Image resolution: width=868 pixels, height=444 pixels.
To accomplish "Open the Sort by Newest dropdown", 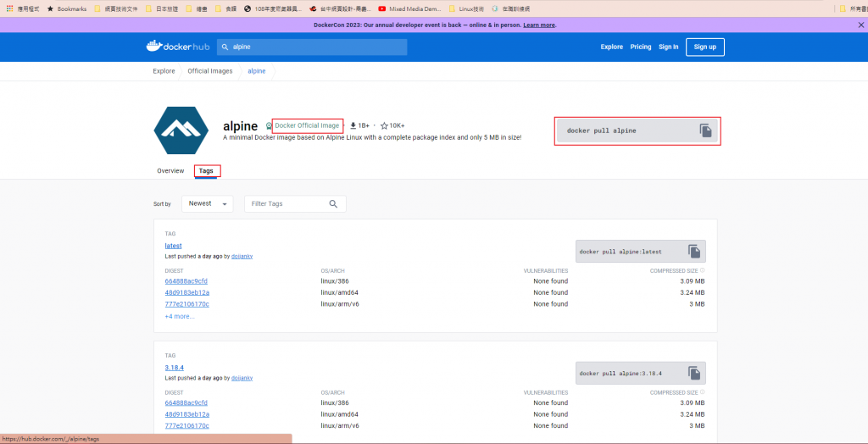I will (208, 203).
